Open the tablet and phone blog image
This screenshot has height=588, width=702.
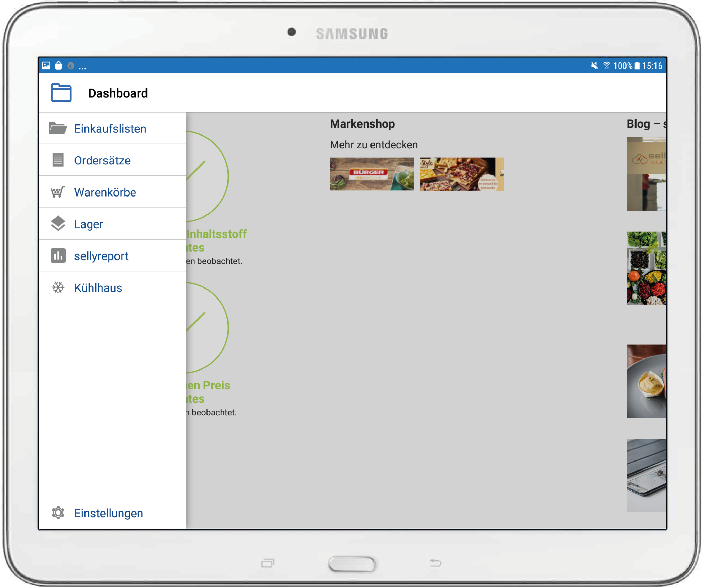[646, 476]
